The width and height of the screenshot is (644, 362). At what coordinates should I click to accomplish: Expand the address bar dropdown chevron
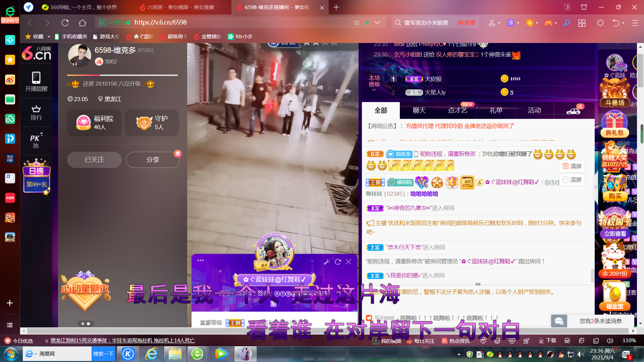tap(377, 22)
